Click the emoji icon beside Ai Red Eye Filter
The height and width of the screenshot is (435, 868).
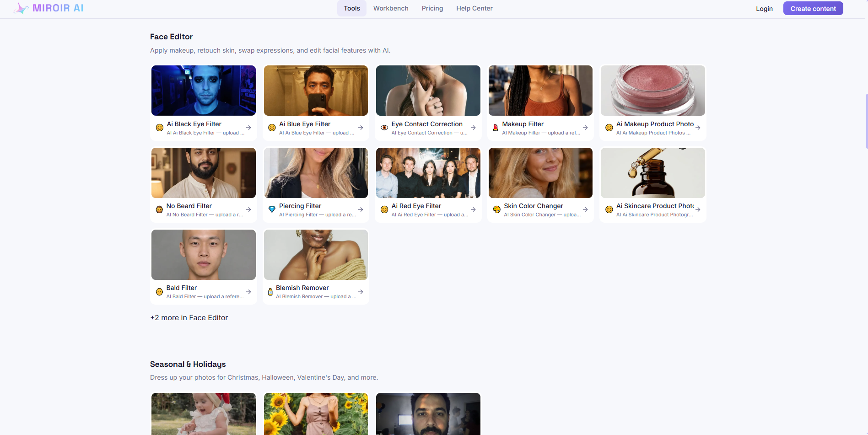pyautogui.click(x=384, y=209)
